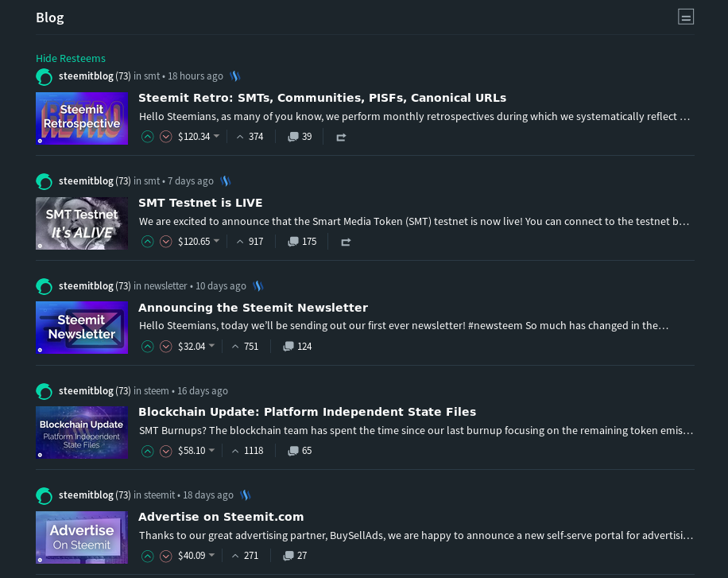Toggle blog layout view icon
Viewport: 728px width, 578px height.
686,17
